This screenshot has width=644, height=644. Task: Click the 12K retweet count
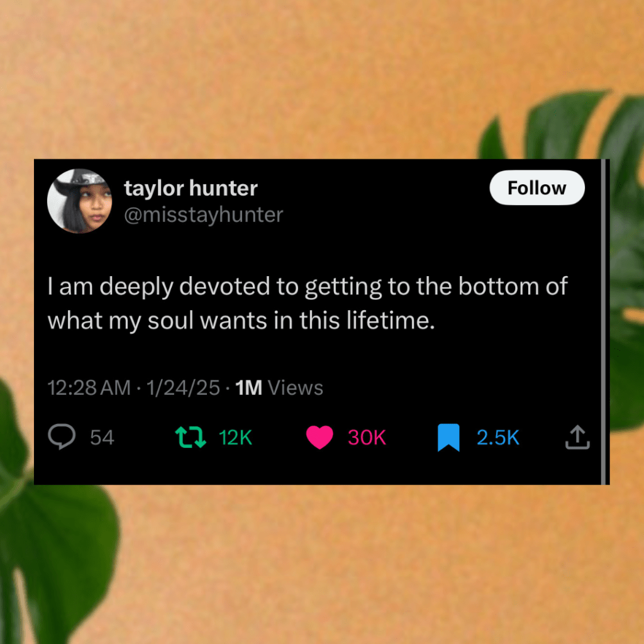point(235,438)
